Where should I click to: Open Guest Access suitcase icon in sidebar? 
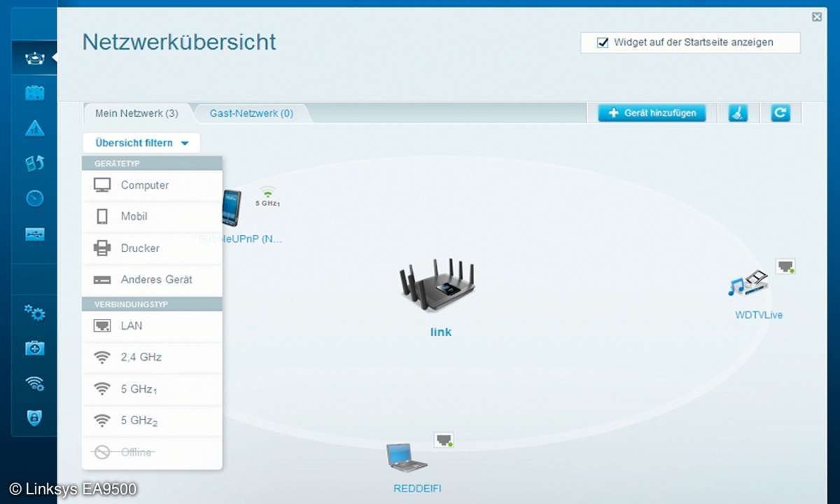[x=34, y=93]
